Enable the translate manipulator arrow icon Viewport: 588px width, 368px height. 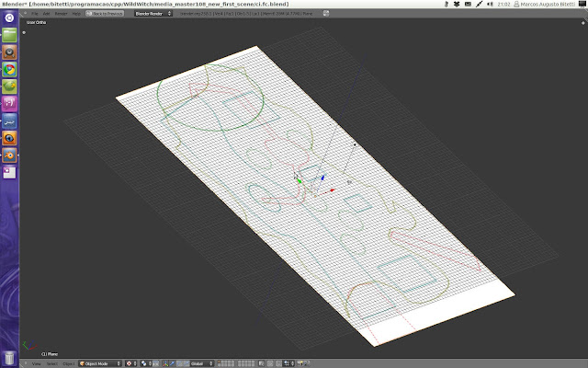coord(172,363)
